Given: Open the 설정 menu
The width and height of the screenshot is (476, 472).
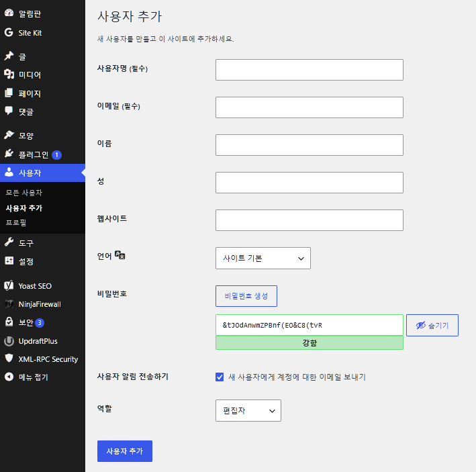Looking at the screenshot, I should [x=26, y=261].
